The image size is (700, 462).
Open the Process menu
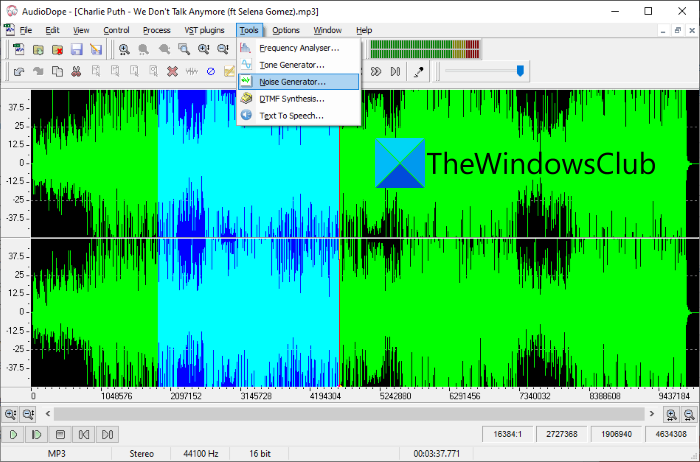pyautogui.click(x=156, y=30)
